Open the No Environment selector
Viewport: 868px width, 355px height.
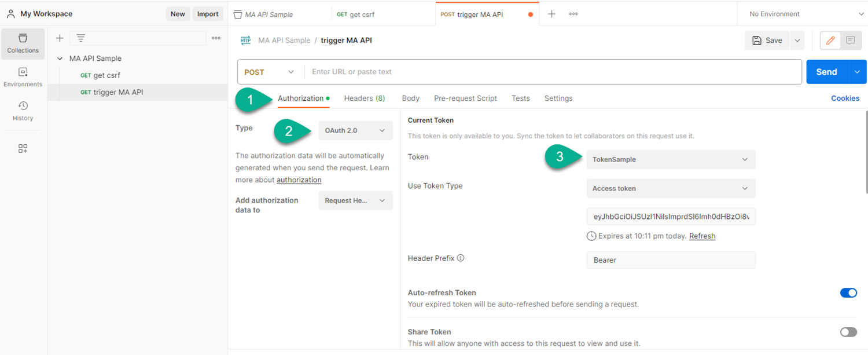point(806,14)
